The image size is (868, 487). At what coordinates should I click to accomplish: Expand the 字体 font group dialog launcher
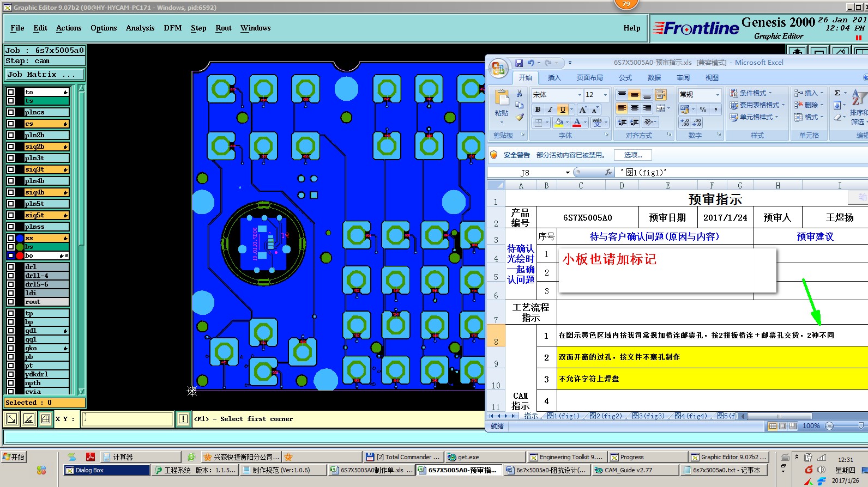pos(607,135)
